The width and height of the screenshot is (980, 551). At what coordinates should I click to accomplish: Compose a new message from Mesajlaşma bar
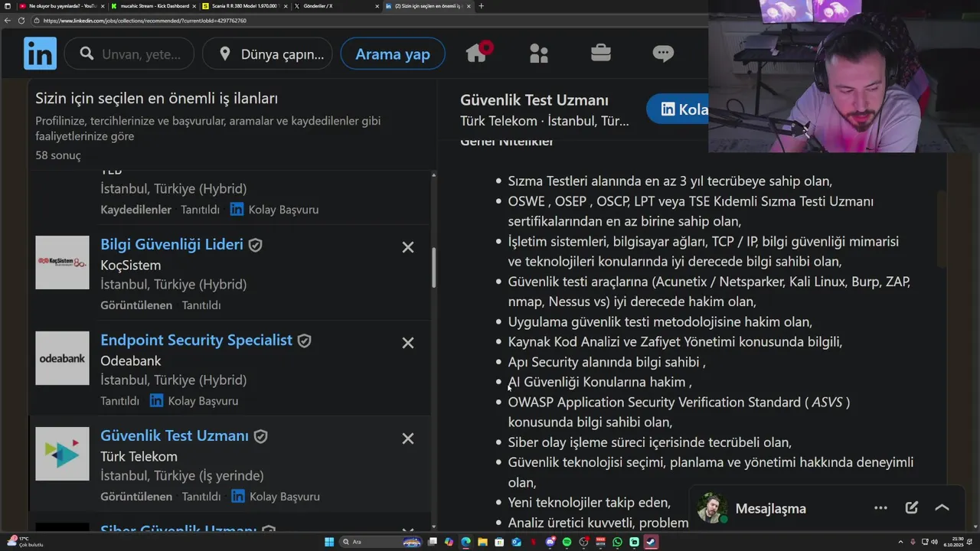pyautogui.click(x=911, y=507)
